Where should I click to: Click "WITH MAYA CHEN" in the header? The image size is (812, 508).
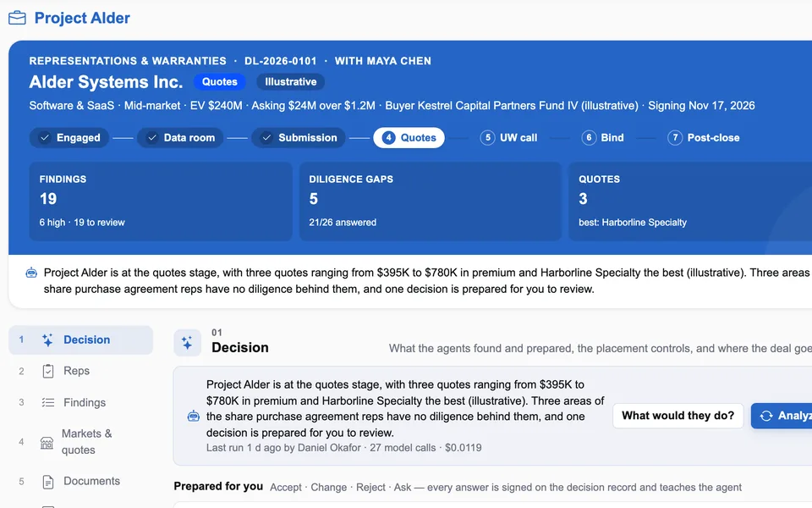coord(382,61)
